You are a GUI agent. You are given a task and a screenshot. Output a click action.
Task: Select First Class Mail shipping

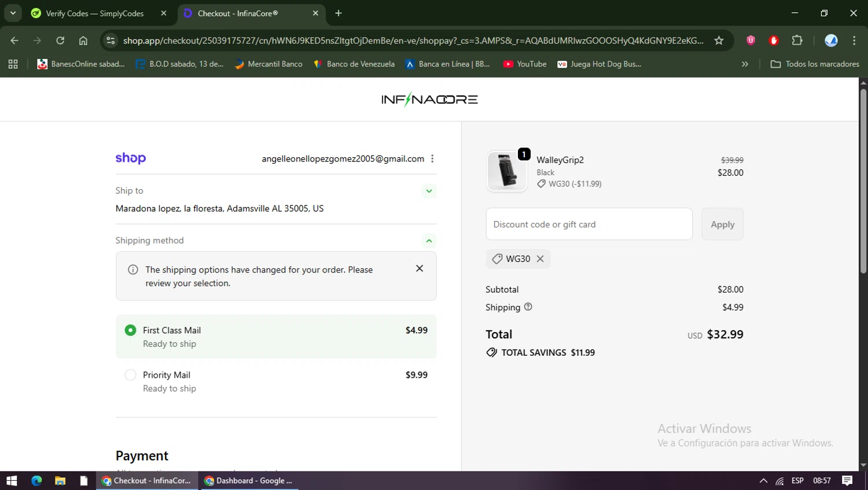(x=130, y=330)
